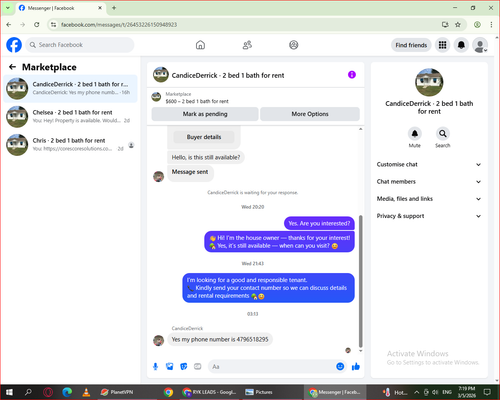Screen dimensions: 500x400
Task: Open the Facebook menu grid icon
Action: pyautogui.click(x=442, y=45)
